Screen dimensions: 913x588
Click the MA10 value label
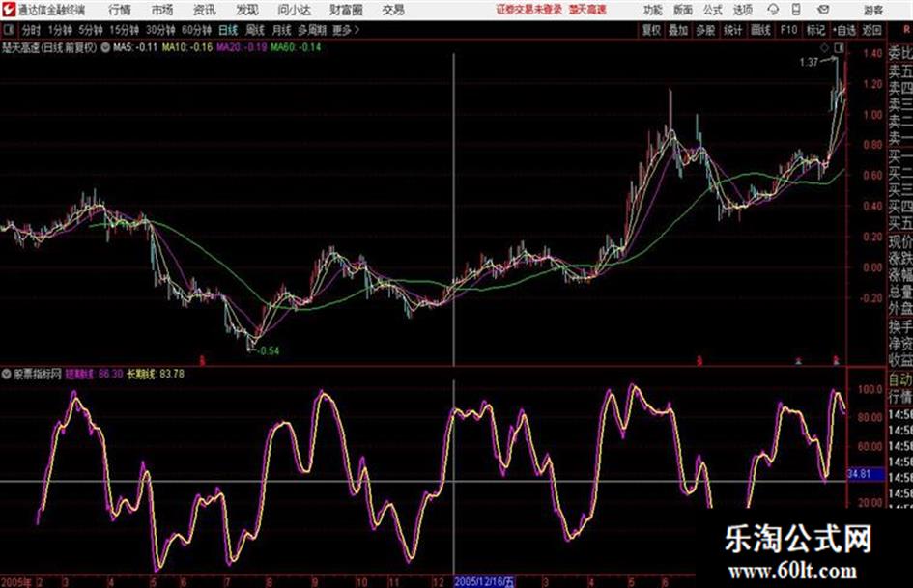[186, 47]
